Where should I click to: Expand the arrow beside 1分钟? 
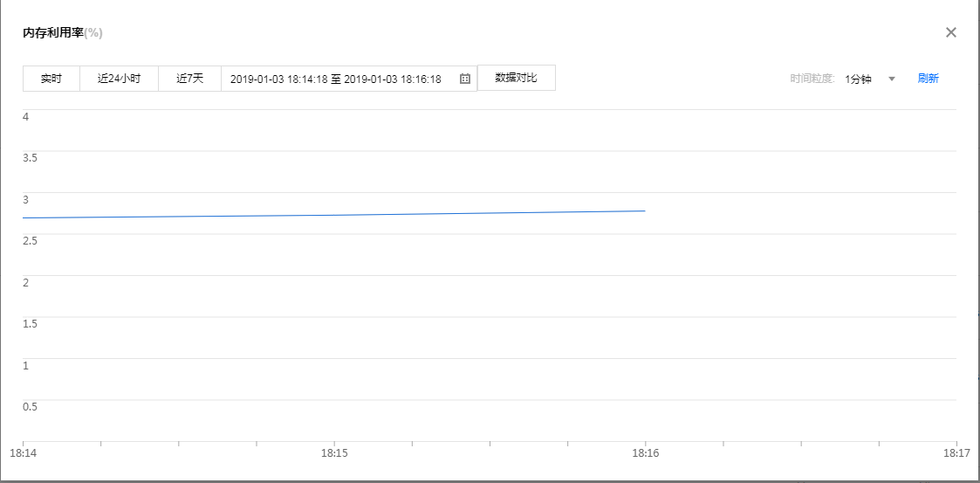[x=892, y=79]
